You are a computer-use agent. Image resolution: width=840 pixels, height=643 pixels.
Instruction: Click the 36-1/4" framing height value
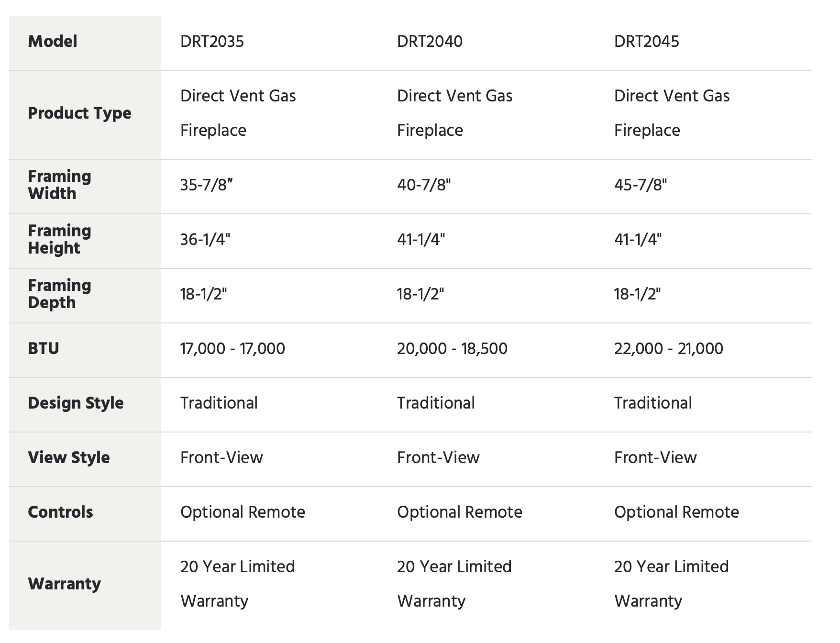(x=205, y=239)
